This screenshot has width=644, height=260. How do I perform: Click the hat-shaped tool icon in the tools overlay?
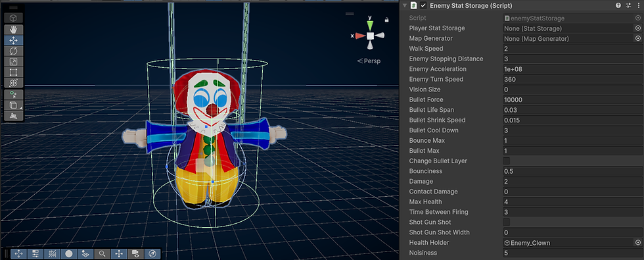pos(13,116)
